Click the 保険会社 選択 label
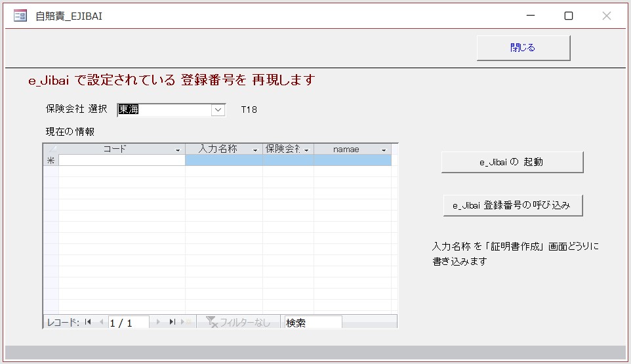The width and height of the screenshot is (631, 364). tap(77, 109)
